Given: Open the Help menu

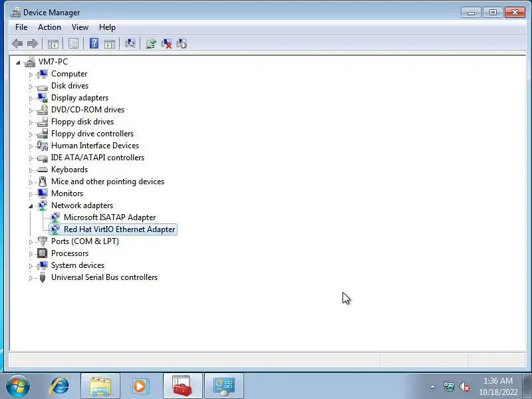Looking at the screenshot, I should (107, 27).
